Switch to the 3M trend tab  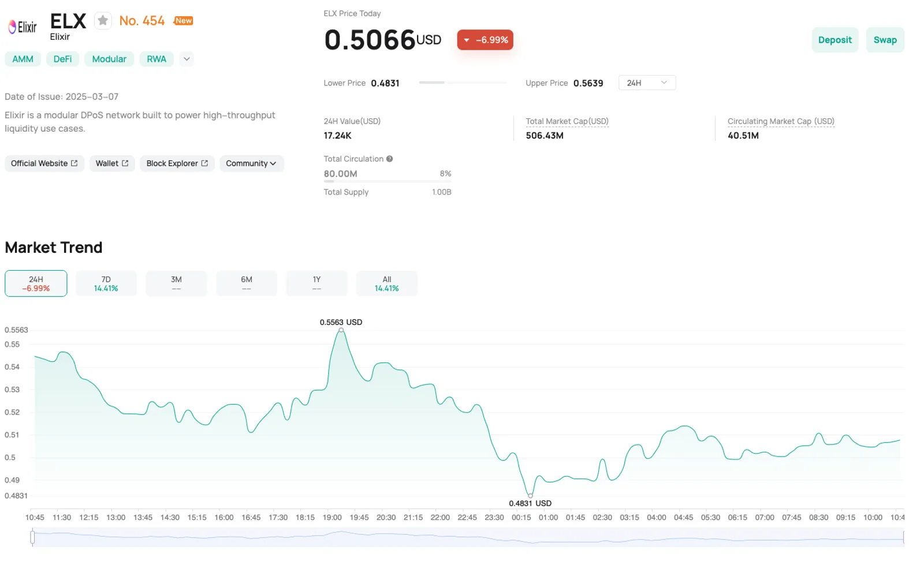176,283
